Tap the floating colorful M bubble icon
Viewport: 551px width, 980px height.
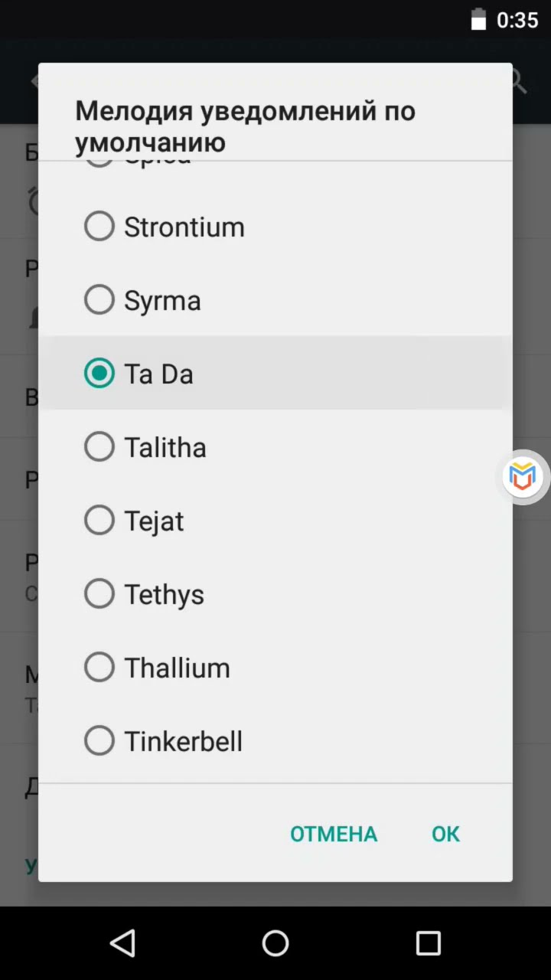tap(523, 476)
